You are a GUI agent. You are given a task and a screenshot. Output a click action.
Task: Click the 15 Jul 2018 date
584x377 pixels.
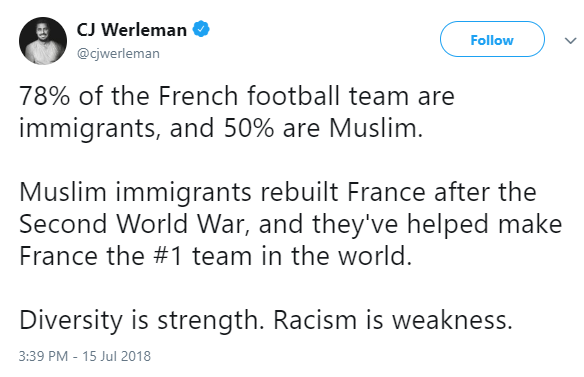[x=117, y=356]
